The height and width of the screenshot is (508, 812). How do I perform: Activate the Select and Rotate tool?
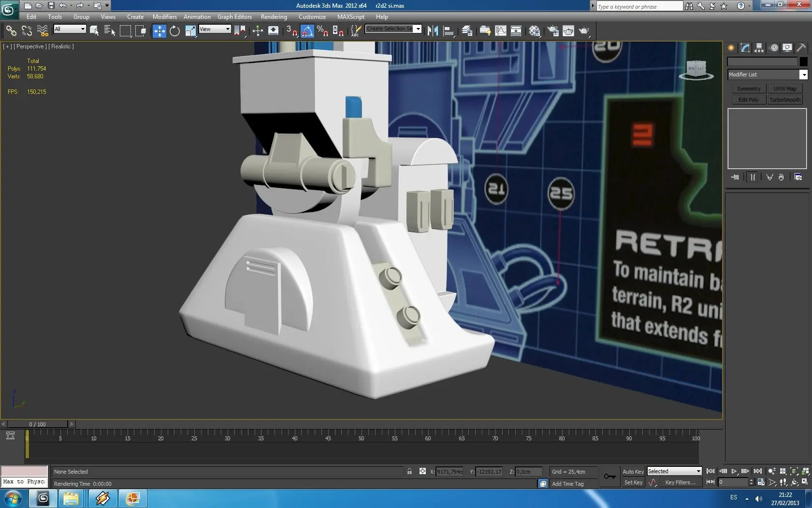[174, 31]
